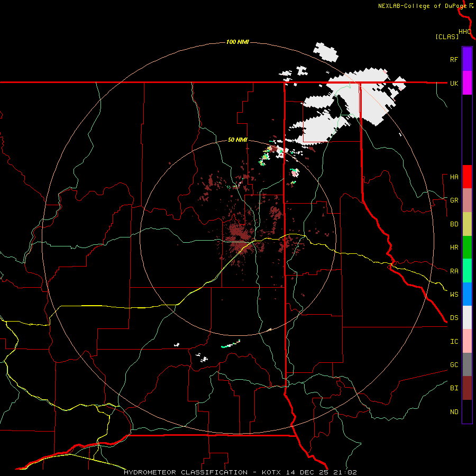Viewport: 476px width, 476px height.
Task: Click the DS legend label
Action: pyautogui.click(x=454, y=318)
